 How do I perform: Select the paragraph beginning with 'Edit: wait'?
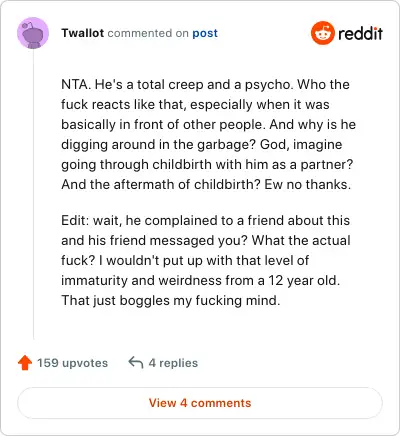point(206,260)
